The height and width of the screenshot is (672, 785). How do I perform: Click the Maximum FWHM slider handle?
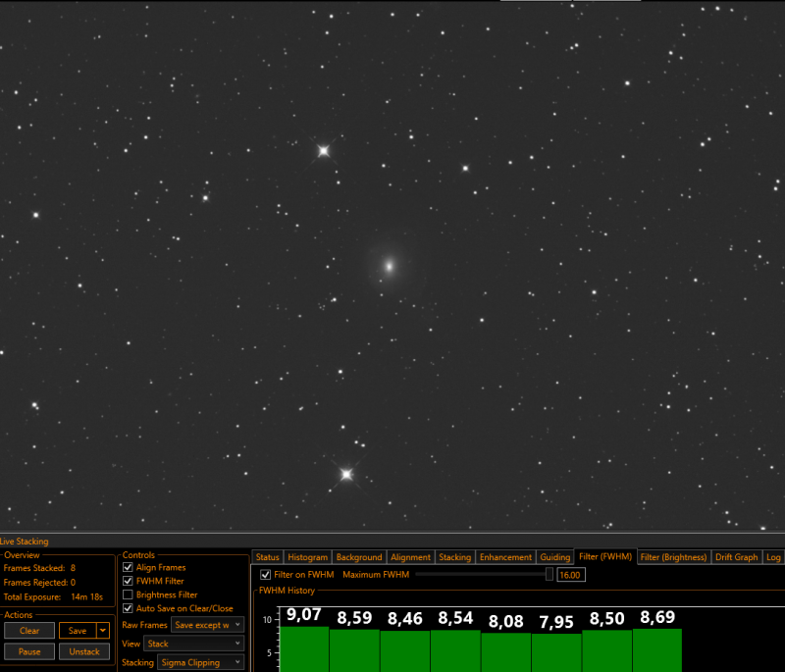549,575
